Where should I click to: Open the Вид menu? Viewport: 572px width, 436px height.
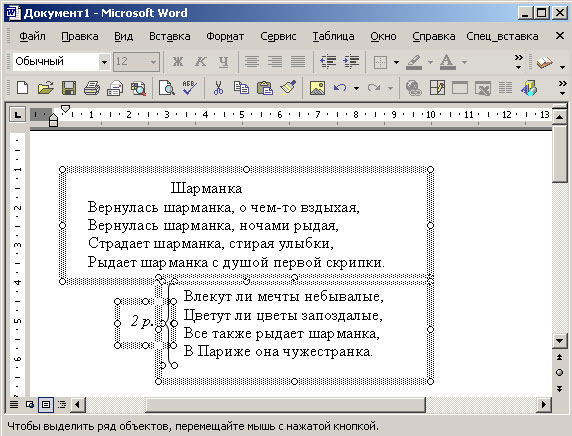tap(123, 36)
